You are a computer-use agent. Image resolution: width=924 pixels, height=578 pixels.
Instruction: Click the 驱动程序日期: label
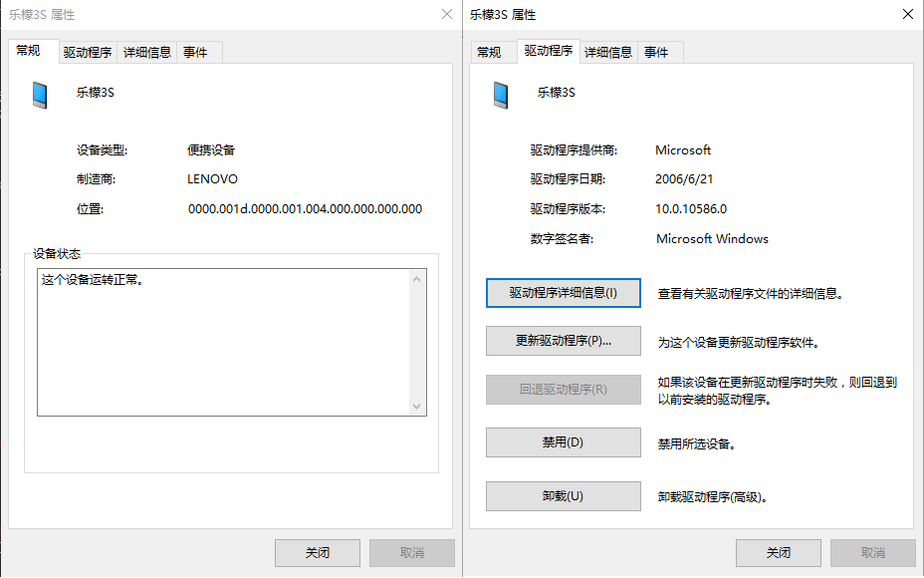point(569,179)
